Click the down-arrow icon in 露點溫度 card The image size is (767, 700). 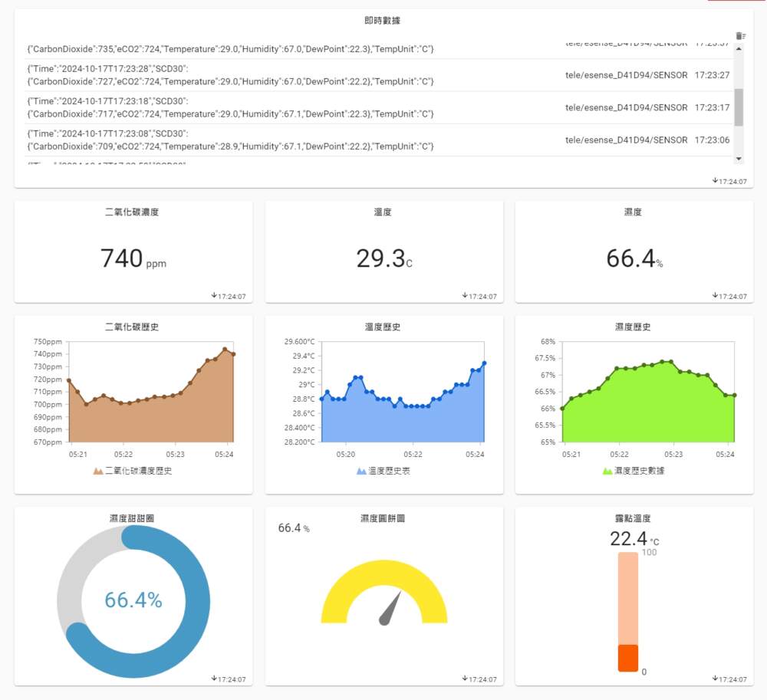[715, 679]
